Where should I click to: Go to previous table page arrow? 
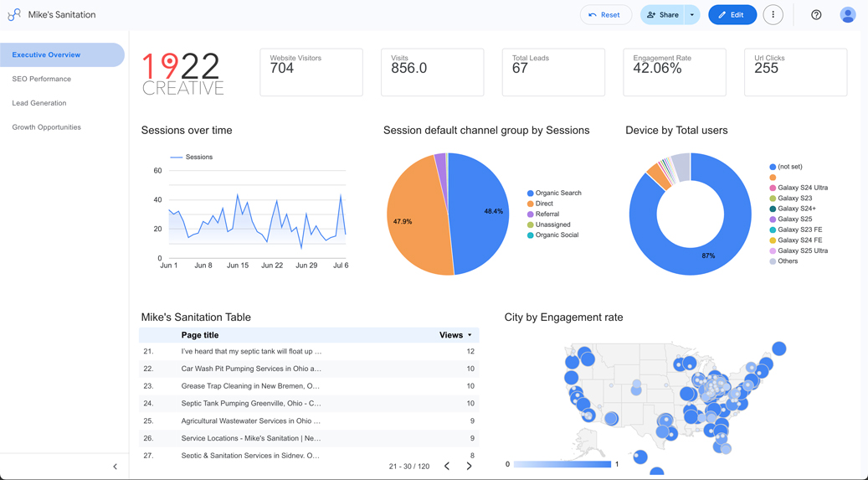pos(447,466)
